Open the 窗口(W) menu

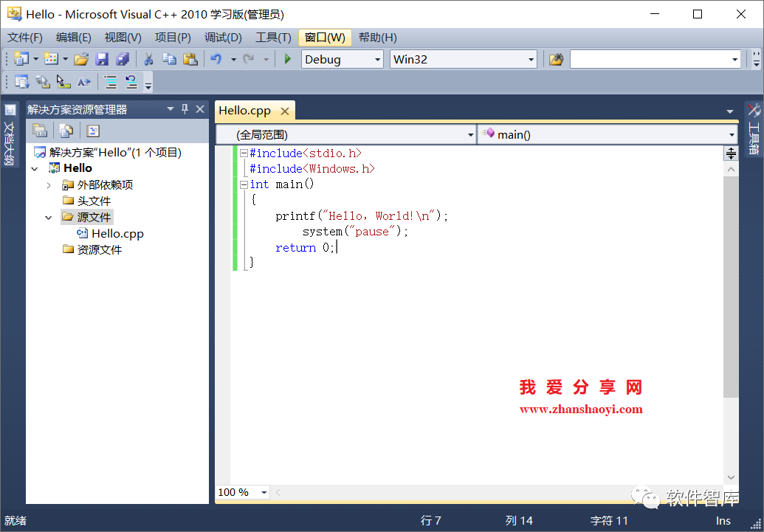click(325, 38)
